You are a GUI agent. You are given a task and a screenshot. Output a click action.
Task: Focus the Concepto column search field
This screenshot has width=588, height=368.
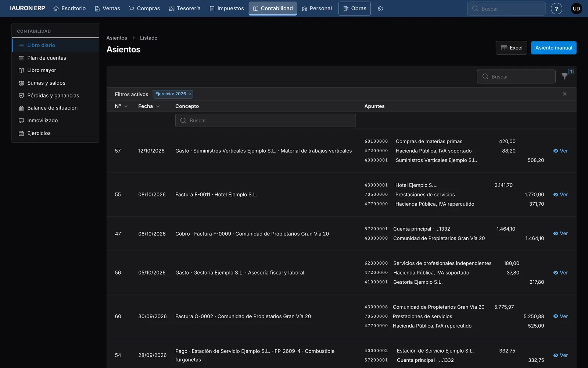(265, 120)
